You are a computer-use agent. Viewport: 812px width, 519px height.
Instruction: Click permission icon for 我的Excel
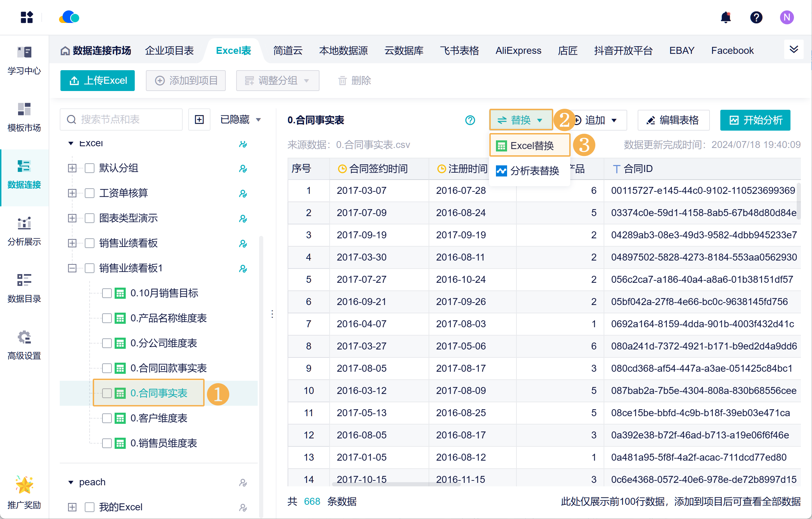click(x=243, y=508)
